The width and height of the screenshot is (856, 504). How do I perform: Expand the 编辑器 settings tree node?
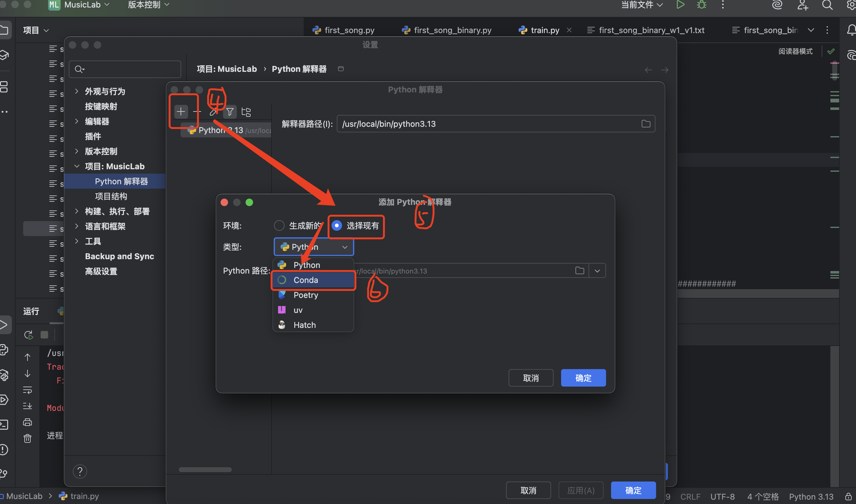pos(77,121)
